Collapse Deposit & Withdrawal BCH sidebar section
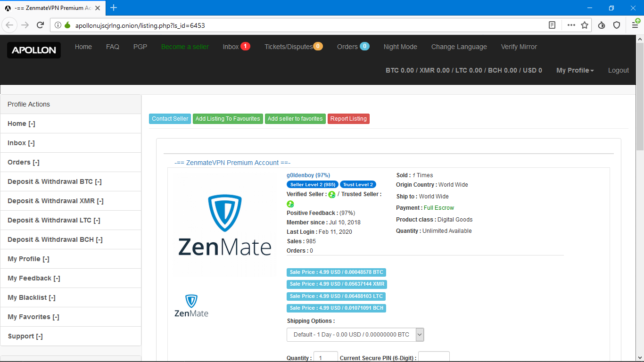Viewport: 644px width, 362px height. tap(71, 239)
